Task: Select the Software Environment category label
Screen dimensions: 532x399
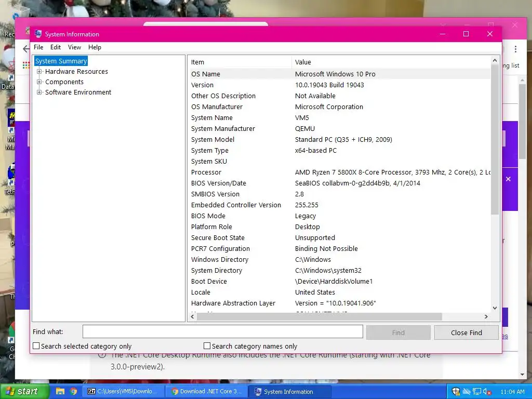Action: pos(78,92)
